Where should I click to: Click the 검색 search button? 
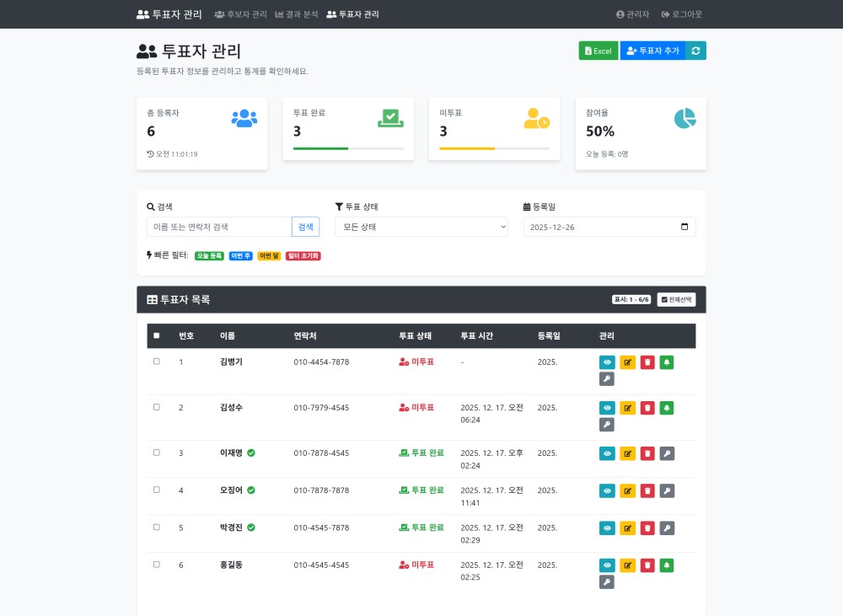tap(305, 227)
